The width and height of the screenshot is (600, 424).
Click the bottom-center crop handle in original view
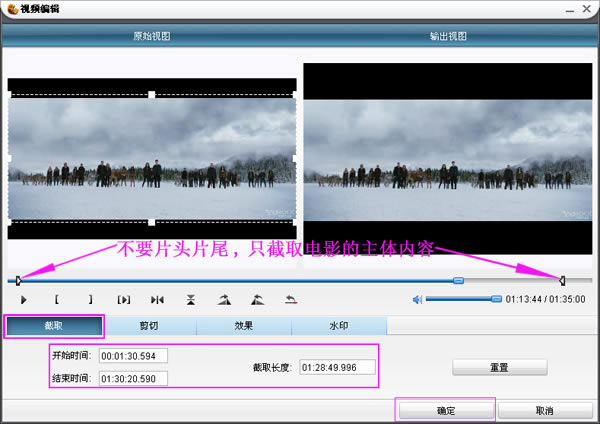tap(152, 222)
